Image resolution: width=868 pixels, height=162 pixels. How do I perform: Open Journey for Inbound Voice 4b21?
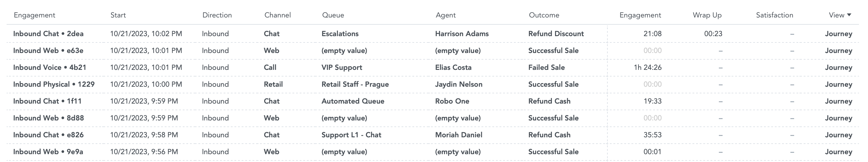point(838,67)
